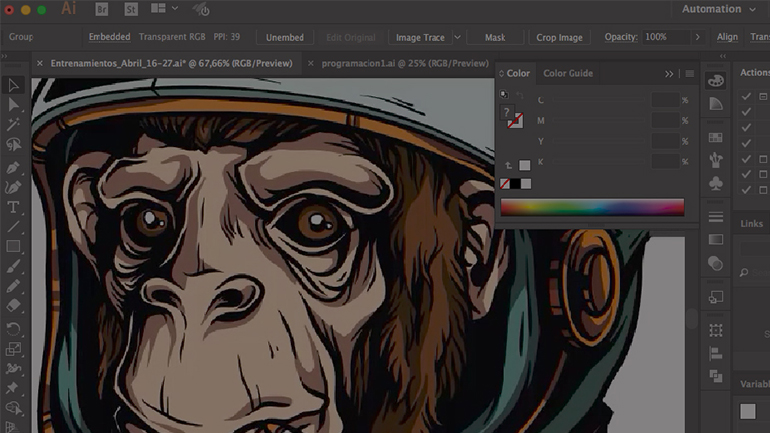Viewport: 770px width, 433px height.
Task: Open the Brushes panel dock icon
Action: 715,160
